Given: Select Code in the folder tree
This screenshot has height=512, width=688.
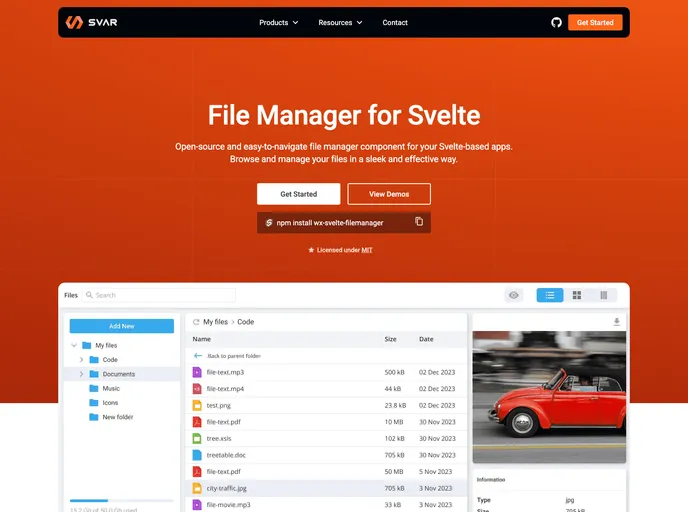Looking at the screenshot, I should point(110,360).
